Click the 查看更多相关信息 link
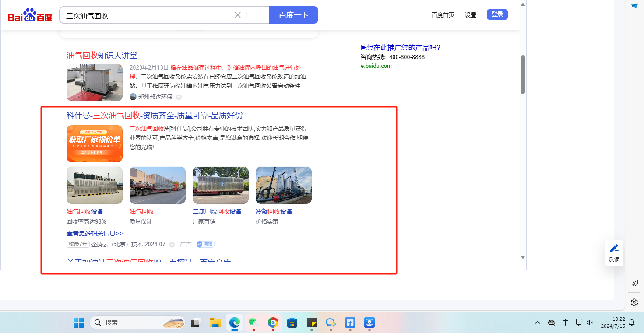 tap(95, 233)
